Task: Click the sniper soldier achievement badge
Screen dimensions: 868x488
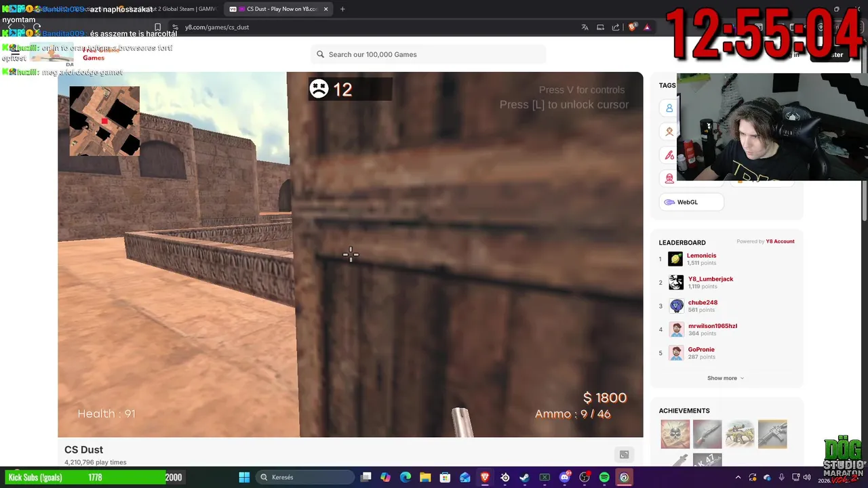Action: pyautogui.click(x=740, y=434)
